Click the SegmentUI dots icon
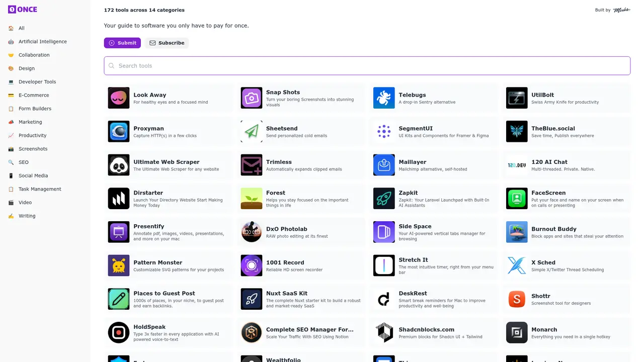The height and width of the screenshot is (362, 644). tap(384, 132)
